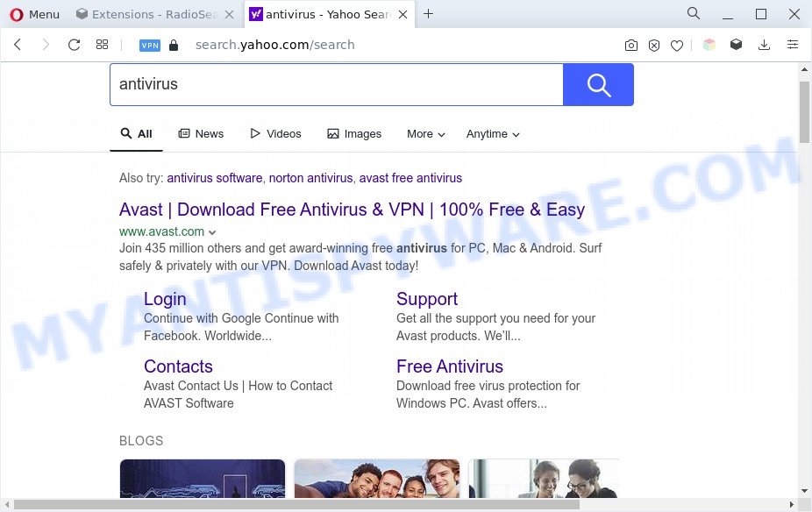Expand the More dropdown
Screen dimensions: 812x512
click(x=425, y=134)
